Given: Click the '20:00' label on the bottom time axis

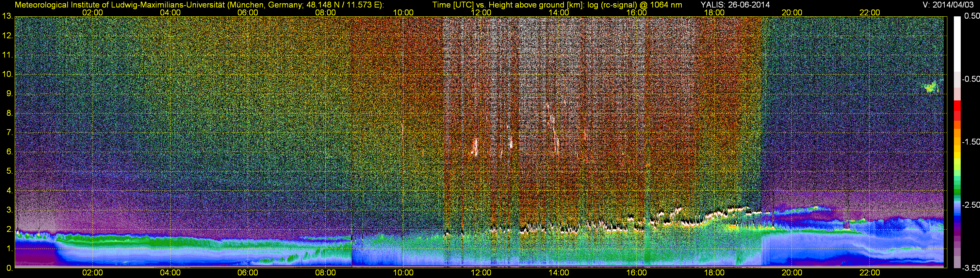Looking at the screenshot, I should 792,273.
